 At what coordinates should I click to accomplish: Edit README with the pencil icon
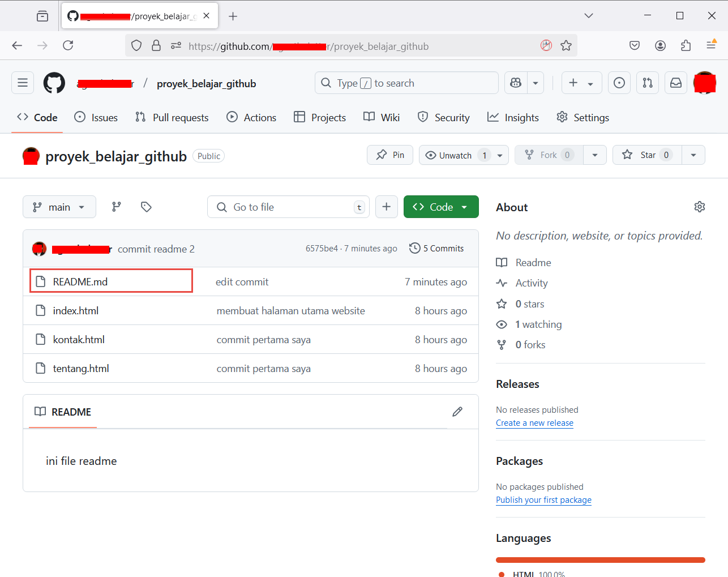pyautogui.click(x=457, y=412)
